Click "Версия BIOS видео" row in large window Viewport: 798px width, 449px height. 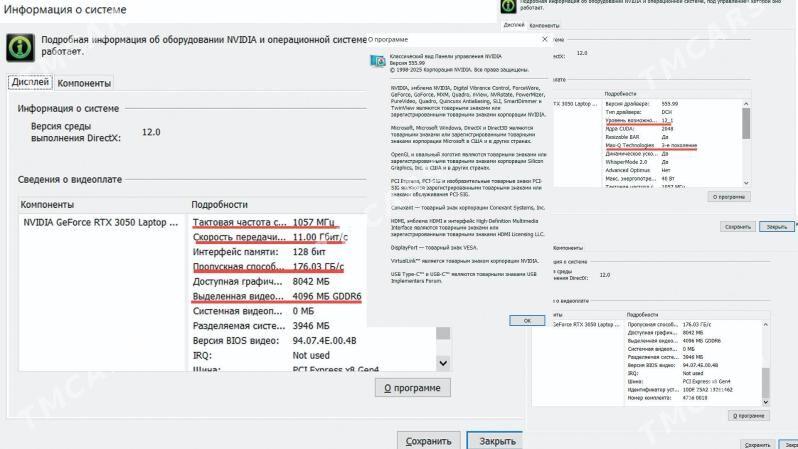point(274,341)
